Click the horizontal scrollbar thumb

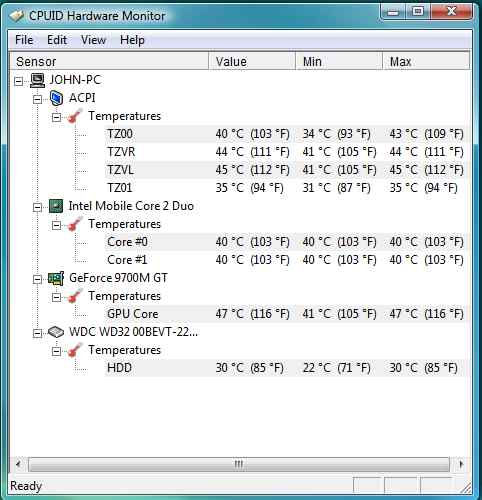(x=239, y=464)
